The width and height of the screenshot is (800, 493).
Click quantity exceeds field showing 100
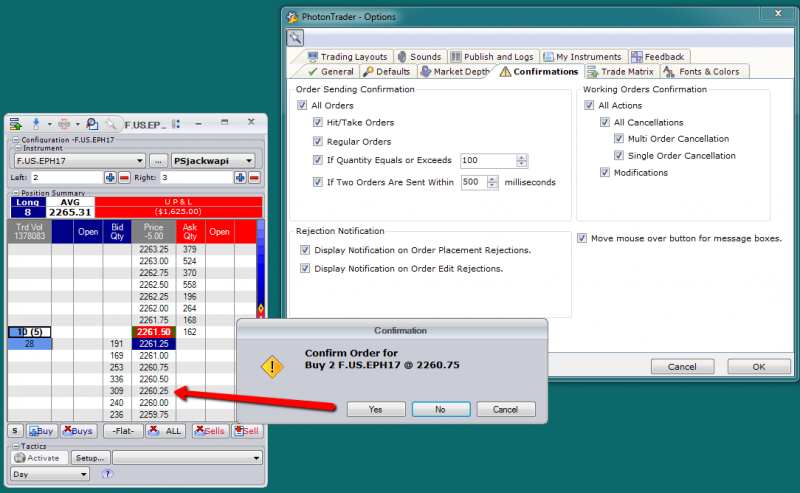pyautogui.click(x=488, y=160)
